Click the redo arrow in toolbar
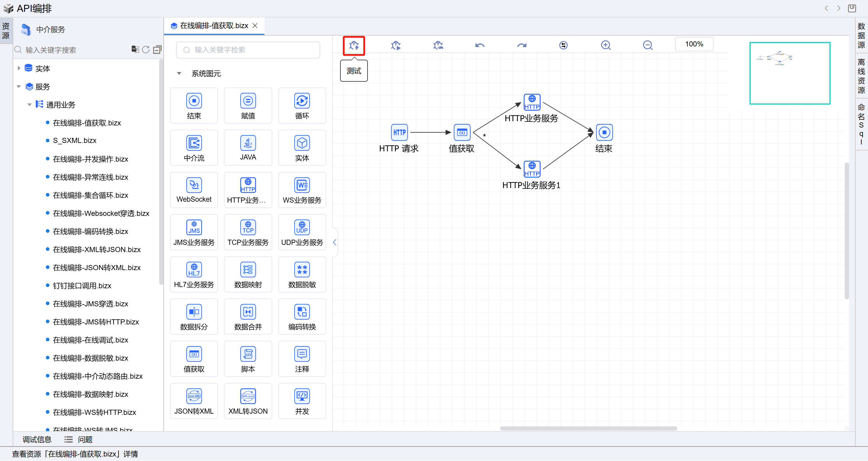Image resolution: width=868 pixels, height=461 pixels. pyautogui.click(x=522, y=45)
